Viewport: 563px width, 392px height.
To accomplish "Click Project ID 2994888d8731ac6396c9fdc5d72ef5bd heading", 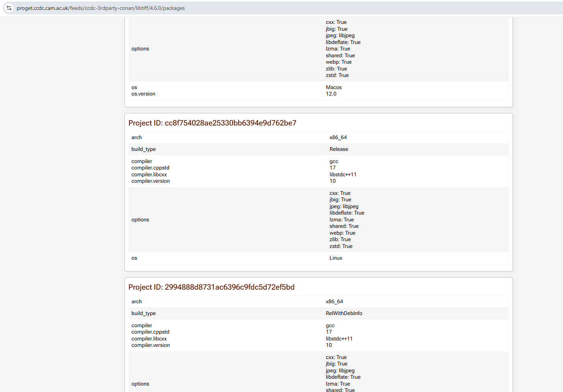I will [211, 287].
